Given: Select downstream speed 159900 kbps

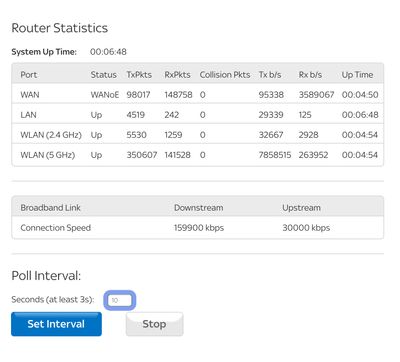Looking at the screenshot, I should [x=199, y=228].
